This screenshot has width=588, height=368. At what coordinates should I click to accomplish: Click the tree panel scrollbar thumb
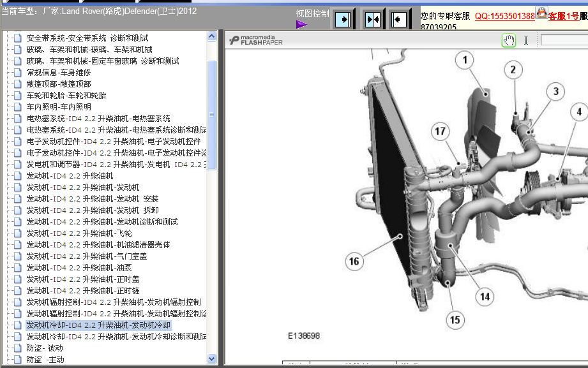pos(211,115)
